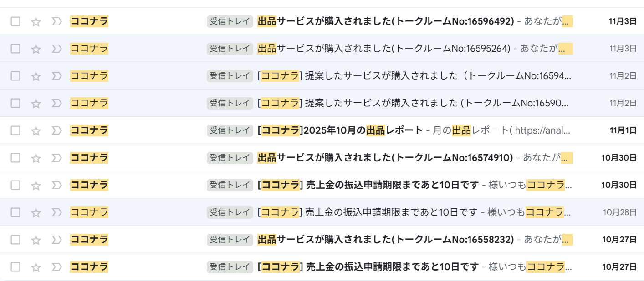Select checkbox for talk room No:16596492 email
Image resolution: width=644 pixels, height=281 pixels.
[x=15, y=21]
